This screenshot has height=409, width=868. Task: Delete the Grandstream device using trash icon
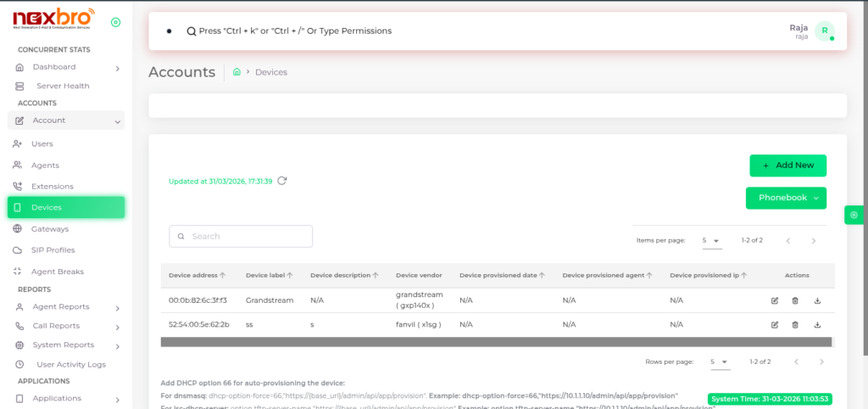(x=795, y=300)
